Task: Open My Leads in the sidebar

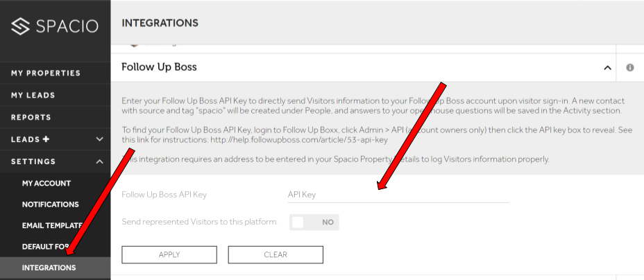Action: pos(55,95)
